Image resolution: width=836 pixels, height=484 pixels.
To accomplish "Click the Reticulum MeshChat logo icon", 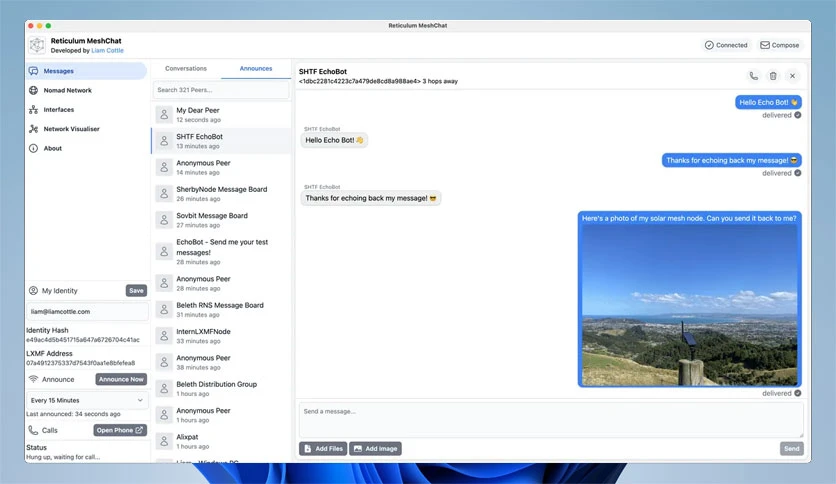I will click(37, 45).
